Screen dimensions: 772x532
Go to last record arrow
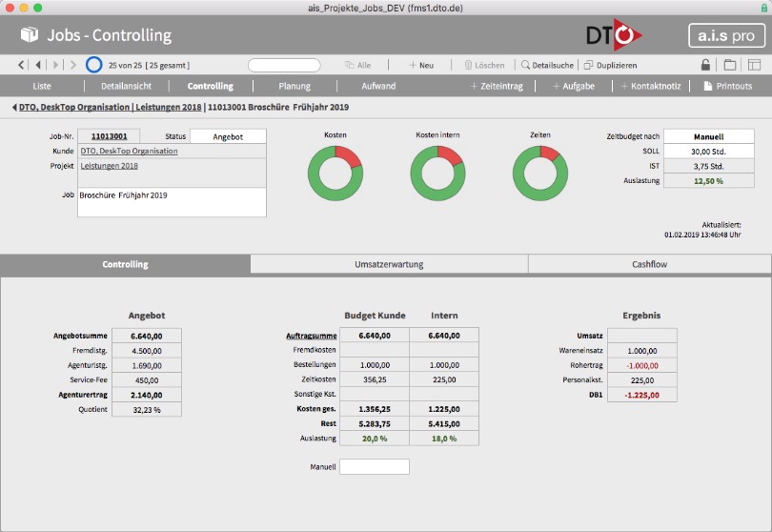pyautogui.click(x=72, y=65)
